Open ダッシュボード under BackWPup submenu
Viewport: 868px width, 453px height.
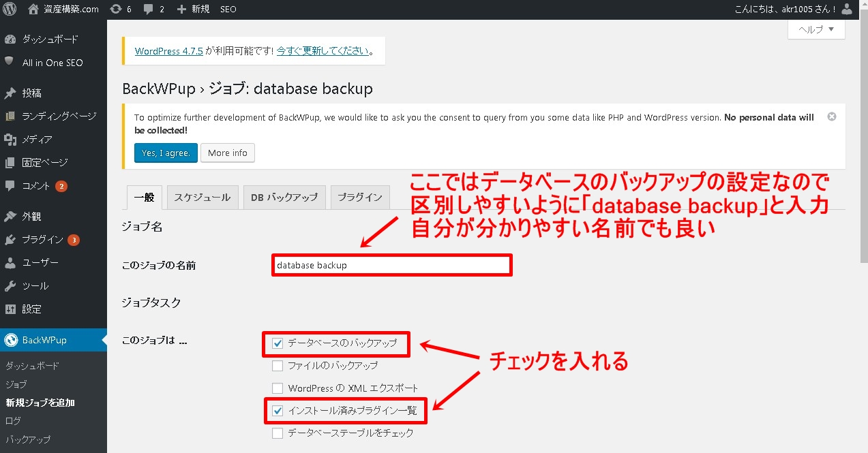(x=32, y=366)
